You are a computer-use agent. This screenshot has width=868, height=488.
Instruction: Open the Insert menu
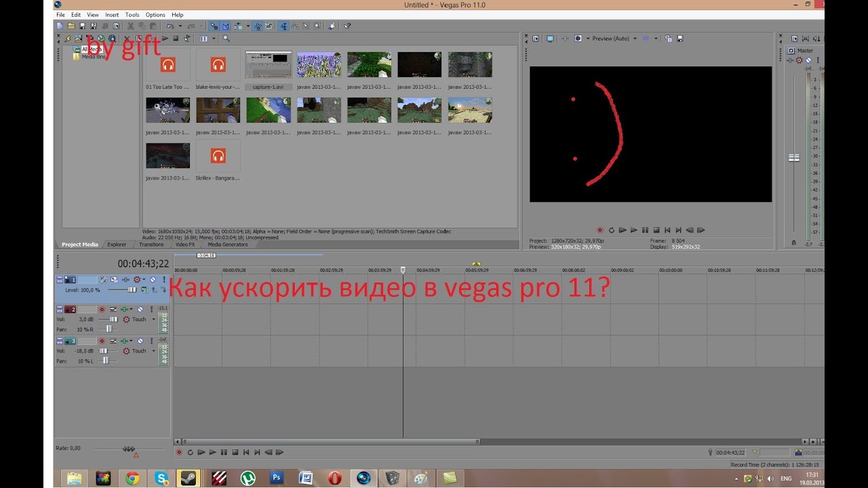tap(112, 14)
